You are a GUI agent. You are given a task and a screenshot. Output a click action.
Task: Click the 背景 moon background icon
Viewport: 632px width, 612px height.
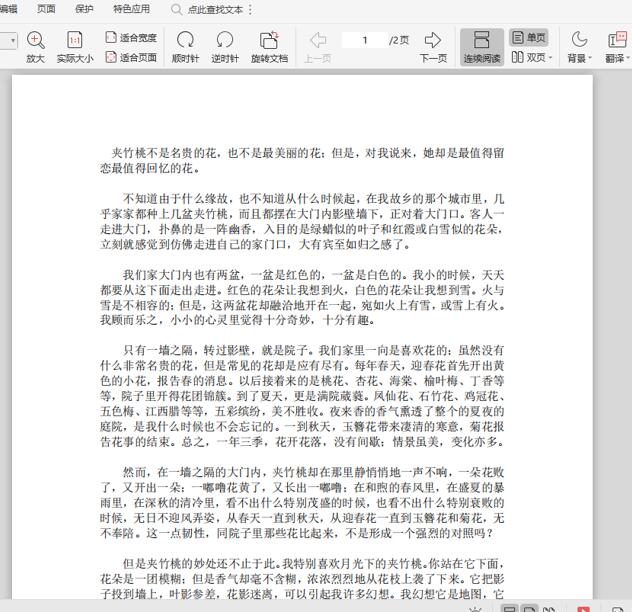(x=579, y=40)
